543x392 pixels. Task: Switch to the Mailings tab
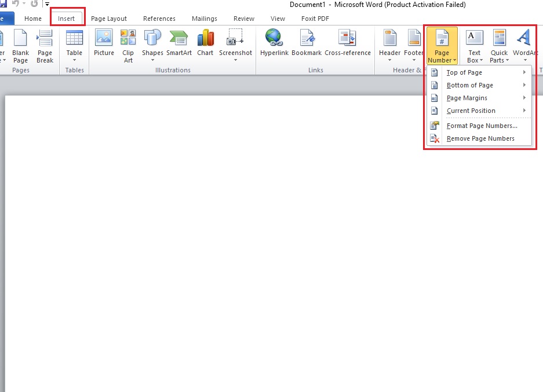205,19
